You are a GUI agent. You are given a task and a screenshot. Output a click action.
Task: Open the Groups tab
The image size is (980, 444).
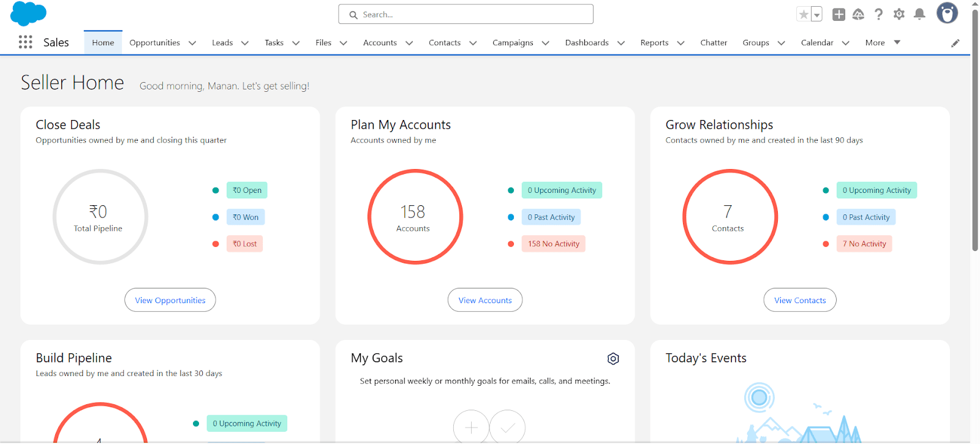[x=756, y=42]
